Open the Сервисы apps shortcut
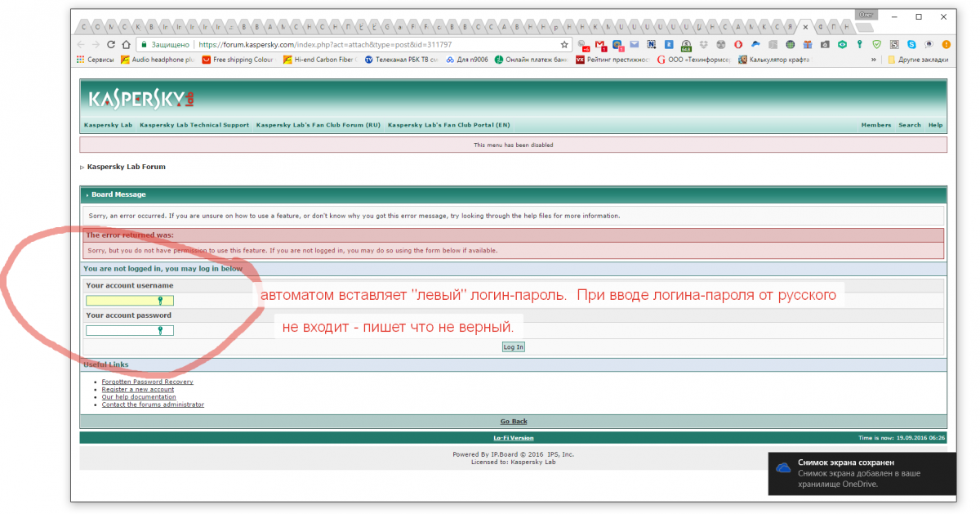Viewport: 980px width, 514px height. [95, 60]
